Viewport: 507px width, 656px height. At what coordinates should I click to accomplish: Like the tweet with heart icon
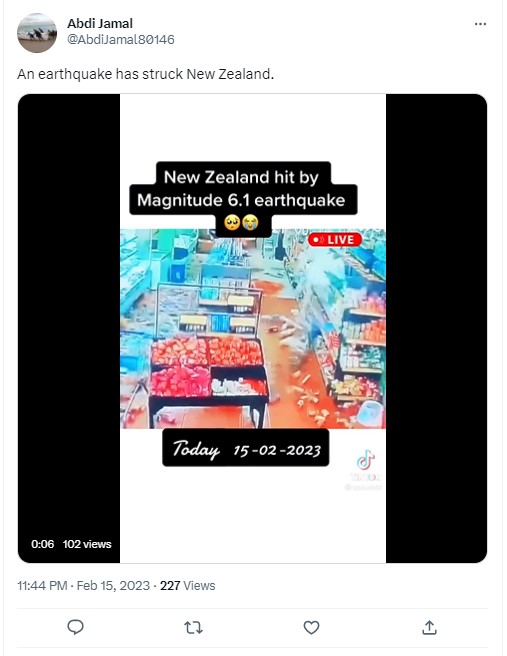point(311,627)
